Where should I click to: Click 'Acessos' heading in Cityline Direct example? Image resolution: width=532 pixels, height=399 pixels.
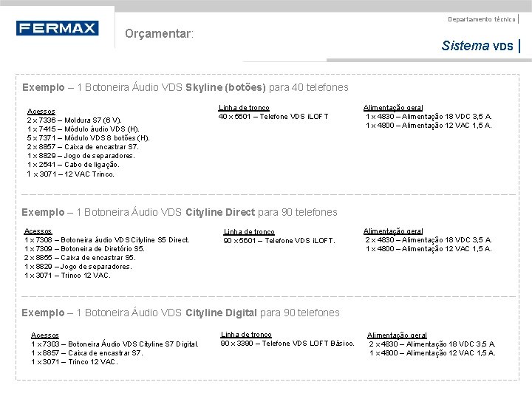[38, 231]
